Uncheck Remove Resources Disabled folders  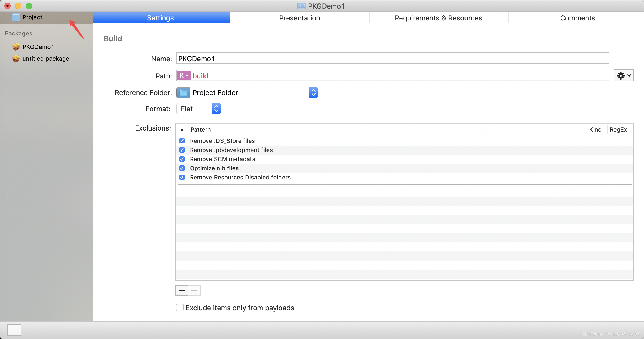coord(182,177)
